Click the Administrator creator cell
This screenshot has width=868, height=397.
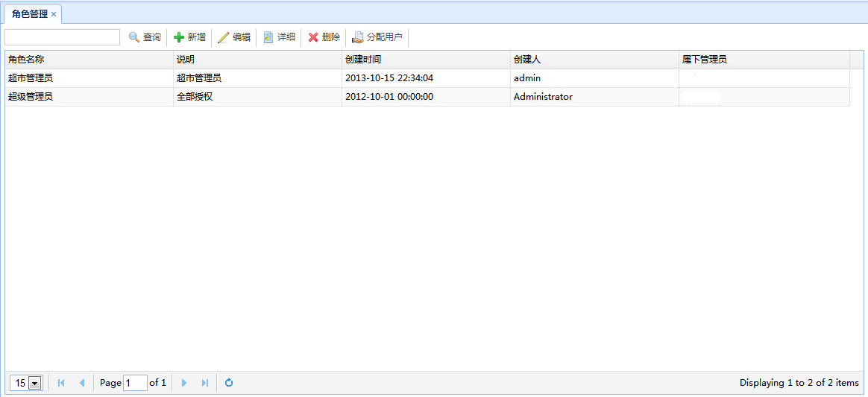coord(594,97)
